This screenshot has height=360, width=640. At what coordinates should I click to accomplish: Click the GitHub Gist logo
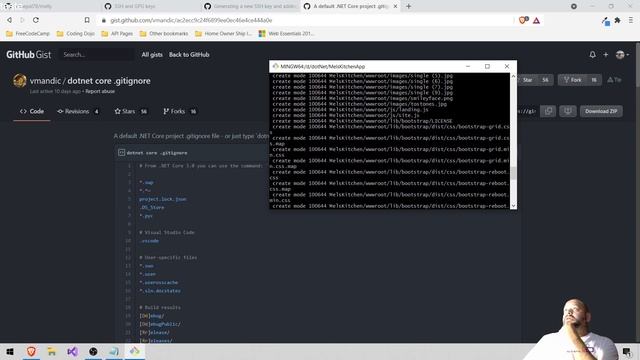28,54
